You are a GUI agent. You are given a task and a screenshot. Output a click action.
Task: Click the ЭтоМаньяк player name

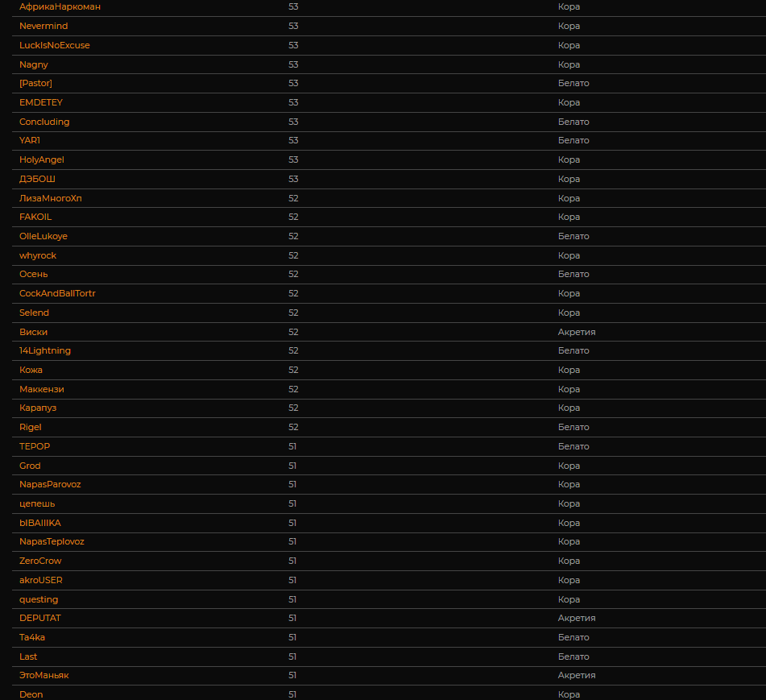[44, 675]
